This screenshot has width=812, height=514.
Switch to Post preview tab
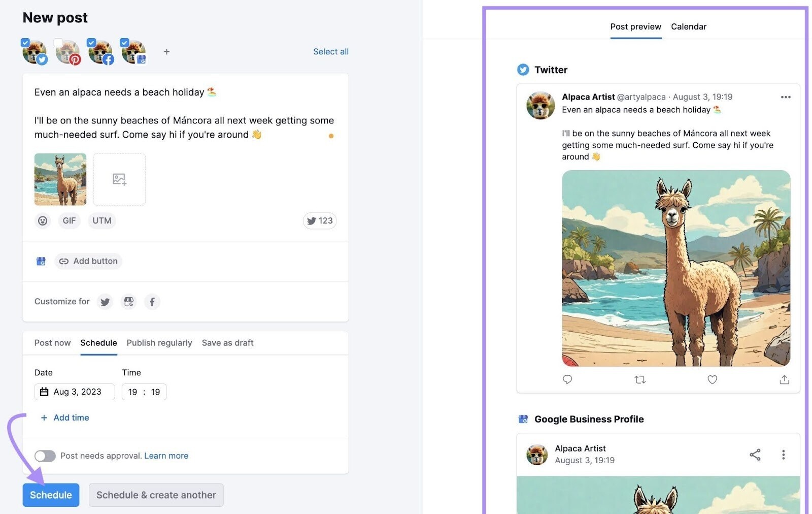(x=635, y=26)
